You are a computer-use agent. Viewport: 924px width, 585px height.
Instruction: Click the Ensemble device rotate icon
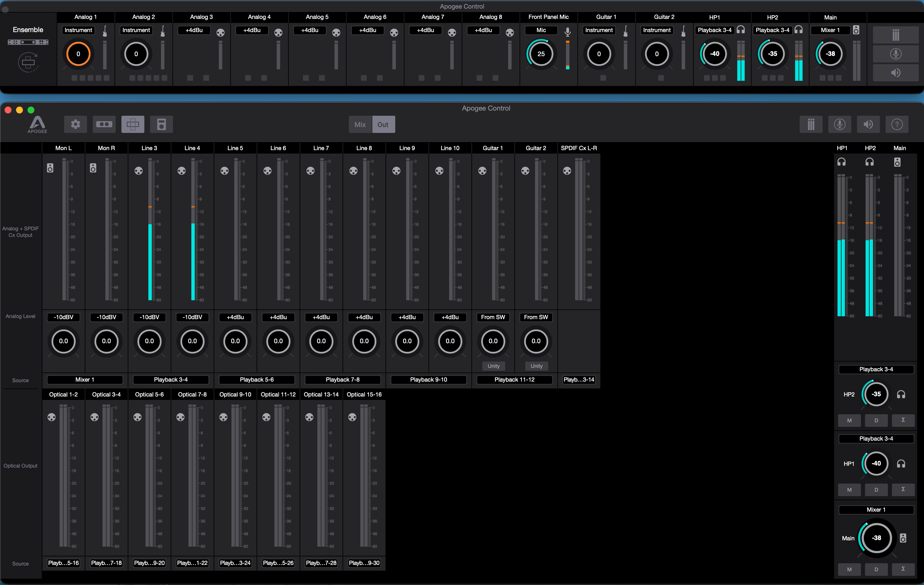[x=28, y=62]
